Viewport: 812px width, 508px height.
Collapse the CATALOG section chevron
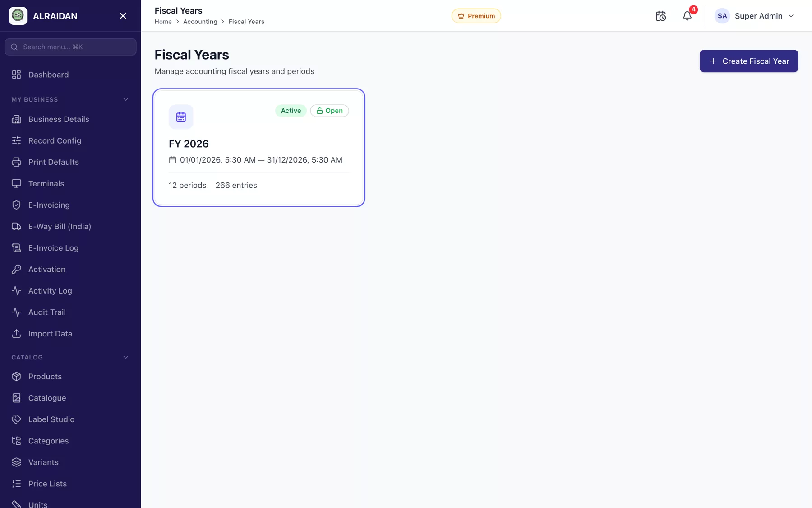click(x=126, y=357)
